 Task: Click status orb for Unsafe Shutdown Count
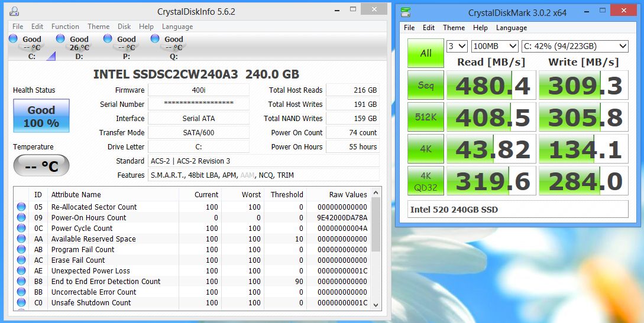[21, 303]
